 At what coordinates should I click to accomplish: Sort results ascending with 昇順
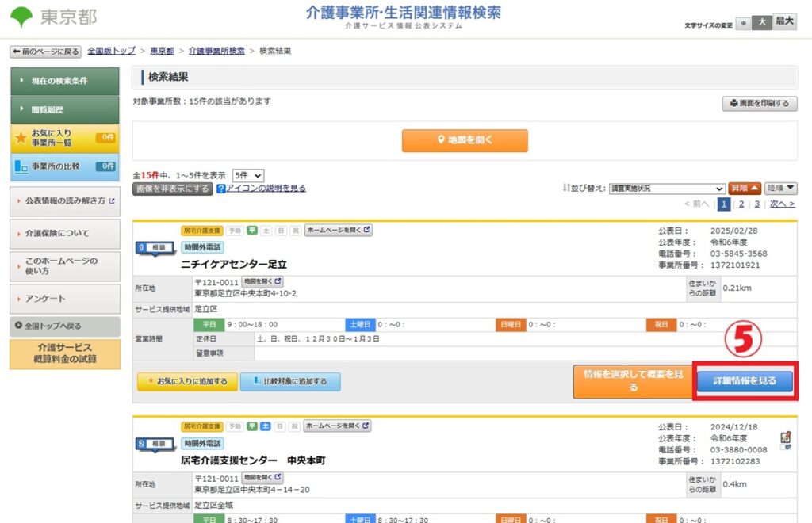[x=745, y=189]
